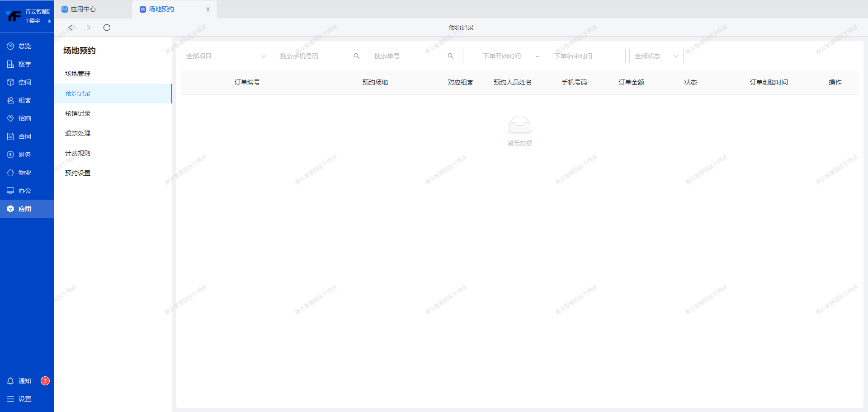Image resolution: width=868 pixels, height=412 pixels.
Task: Click the phone number search magnifier icon
Action: pos(356,56)
